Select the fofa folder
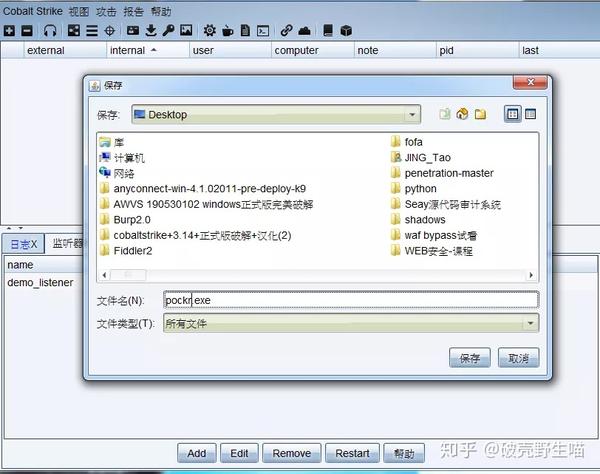The width and height of the screenshot is (600, 474). (407, 142)
